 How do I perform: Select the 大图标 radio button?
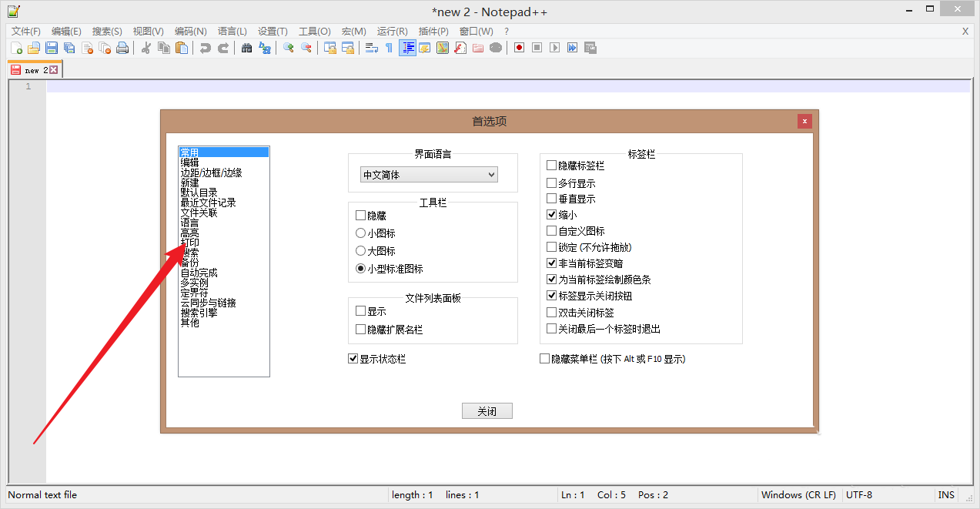pyautogui.click(x=360, y=250)
